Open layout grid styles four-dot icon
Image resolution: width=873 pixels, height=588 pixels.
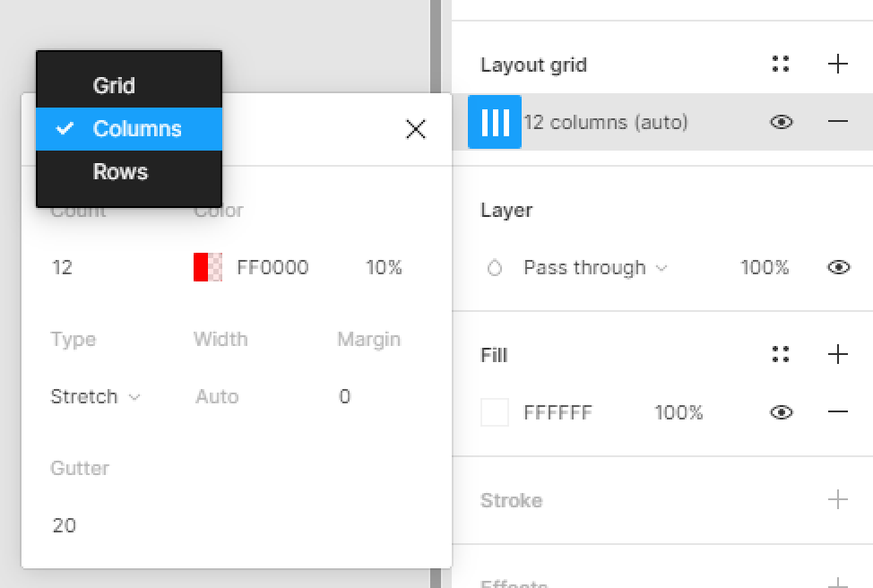[x=781, y=64]
